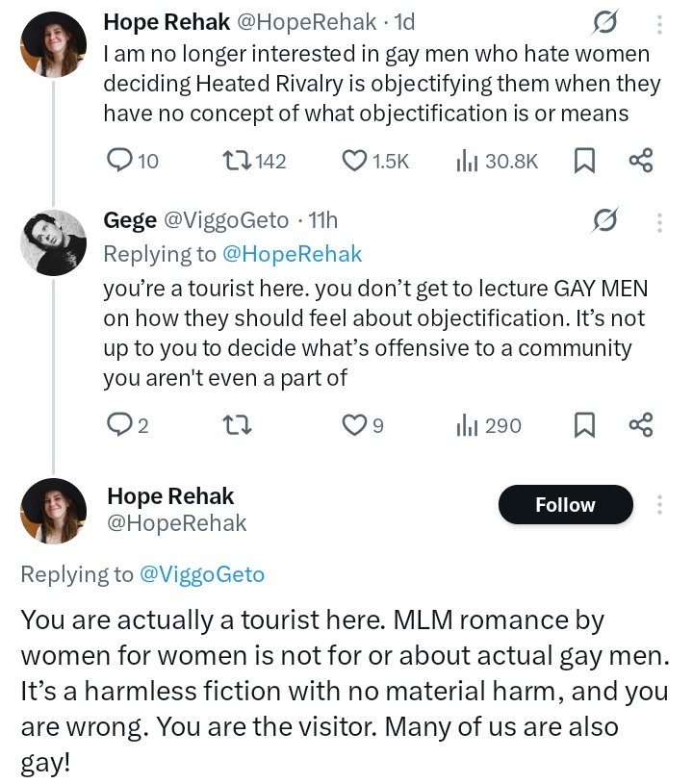Viewport: 693px width, 784px height.
Task: Click Grok icon on Gege's tweet
Action: click(605, 222)
